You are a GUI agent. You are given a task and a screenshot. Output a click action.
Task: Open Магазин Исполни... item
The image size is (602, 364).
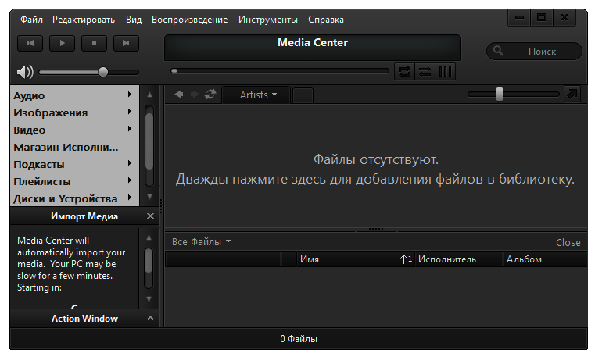(x=66, y=148)
